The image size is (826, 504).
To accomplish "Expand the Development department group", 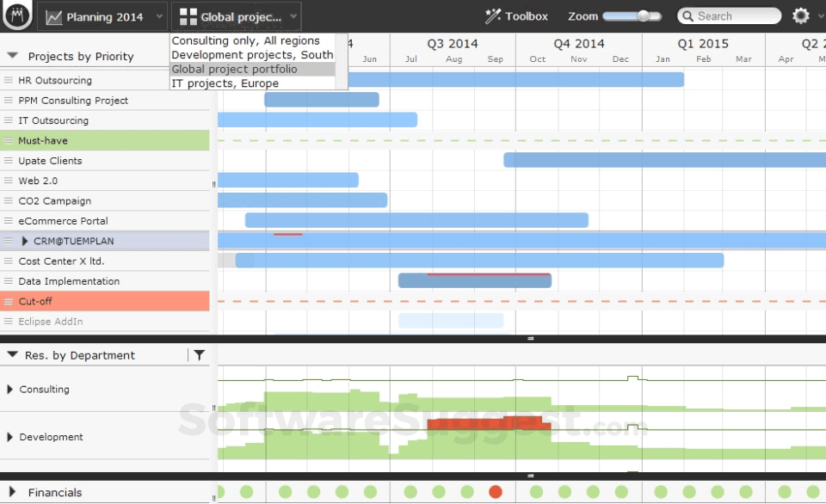I will pos(10,437).
